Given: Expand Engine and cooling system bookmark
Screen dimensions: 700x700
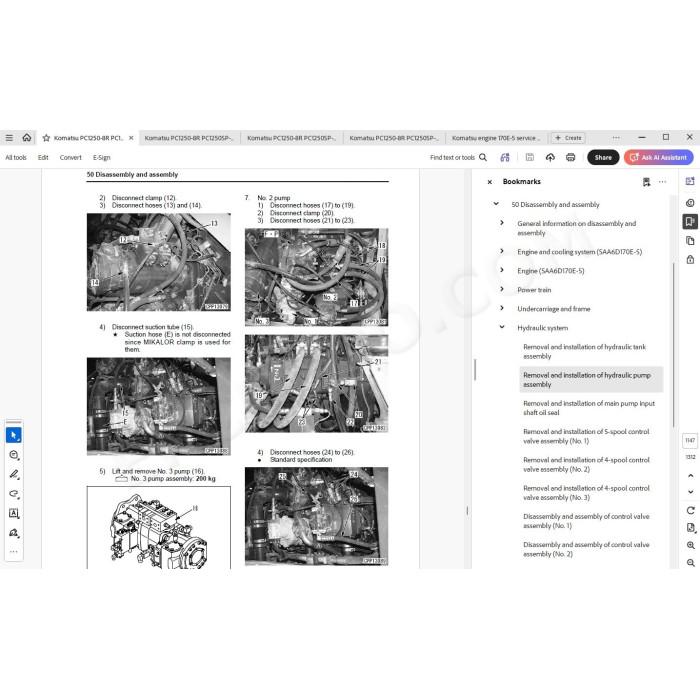Looking at the screenshot, I should 502,251.
